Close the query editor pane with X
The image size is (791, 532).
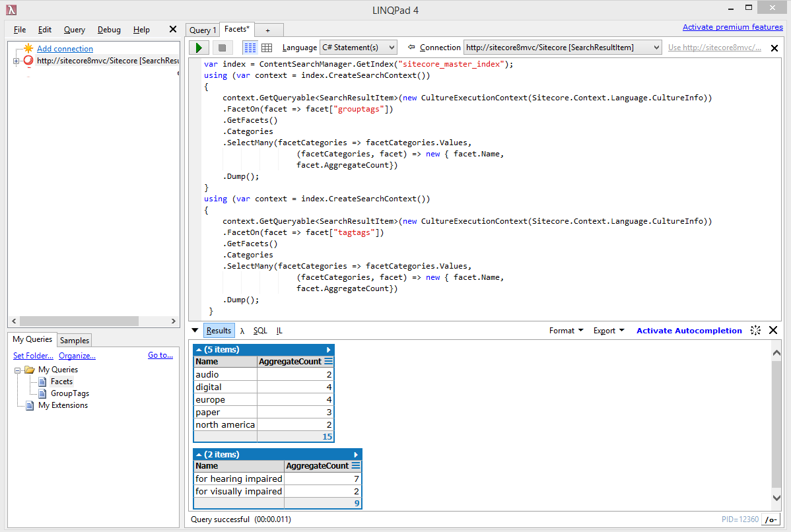774,48
